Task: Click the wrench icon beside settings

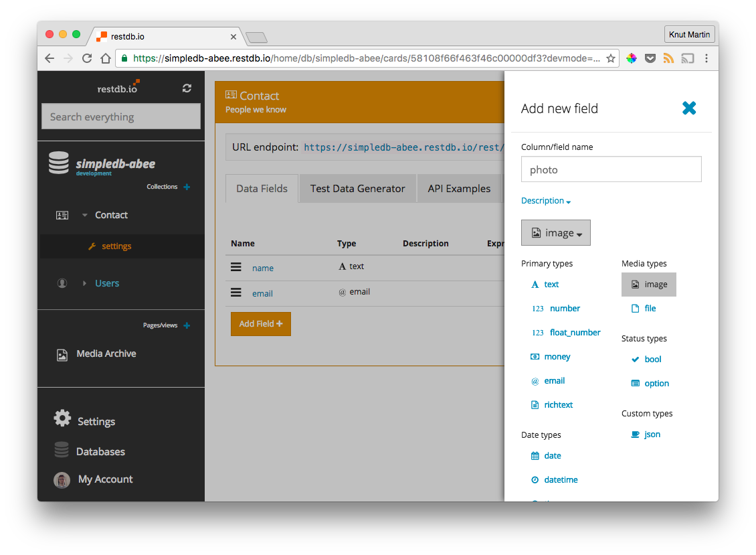Action: click(x=92, y=246)
